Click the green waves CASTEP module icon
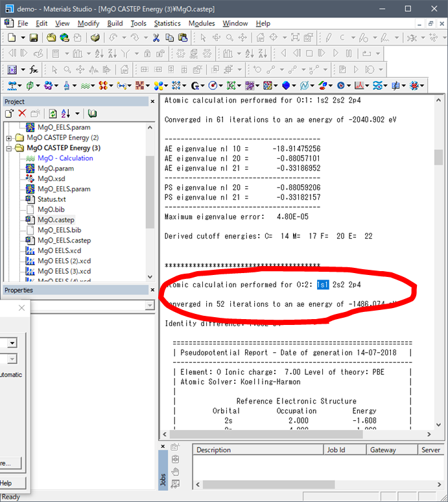 pyautogui.click(x=85, y=86)
